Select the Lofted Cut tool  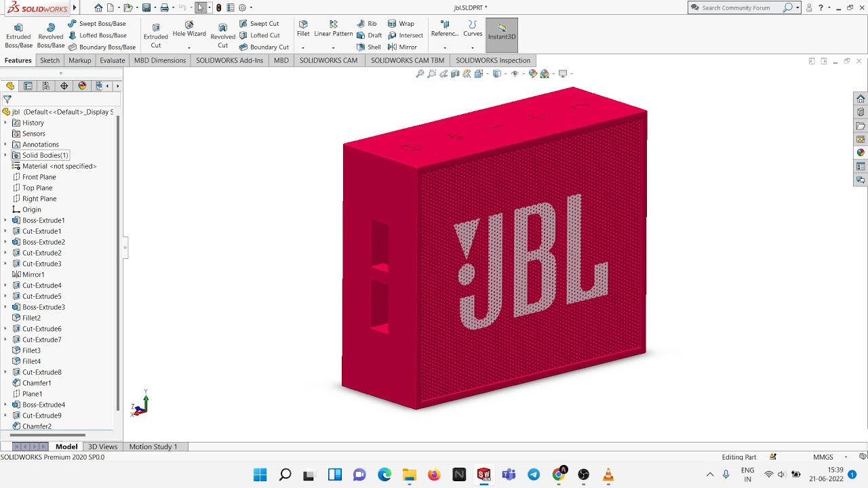tap(260, 35)
